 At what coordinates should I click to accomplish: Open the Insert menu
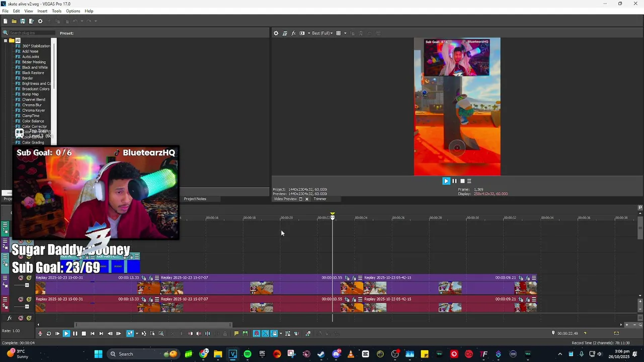[x=42, y=11]
